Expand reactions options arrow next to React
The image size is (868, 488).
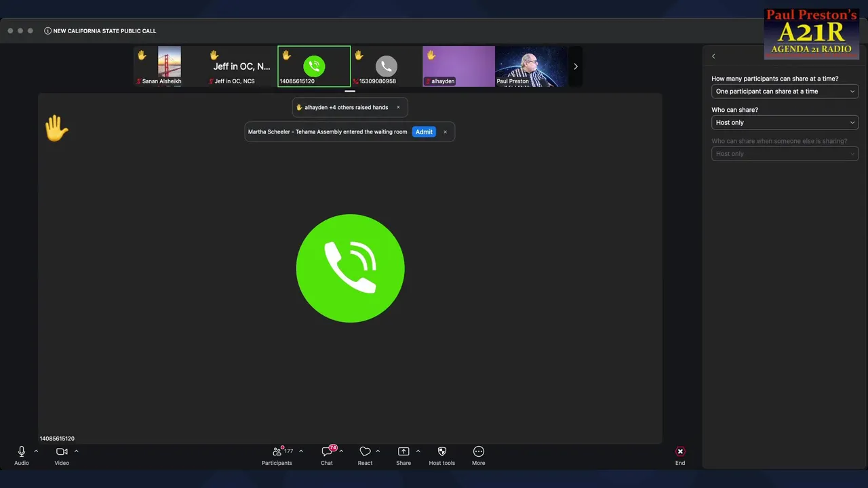[378, 451]
